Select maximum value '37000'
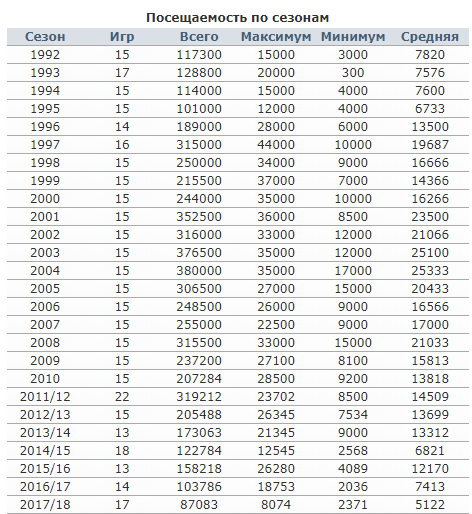The image size is (472, 514). click(x=276, y=181)
